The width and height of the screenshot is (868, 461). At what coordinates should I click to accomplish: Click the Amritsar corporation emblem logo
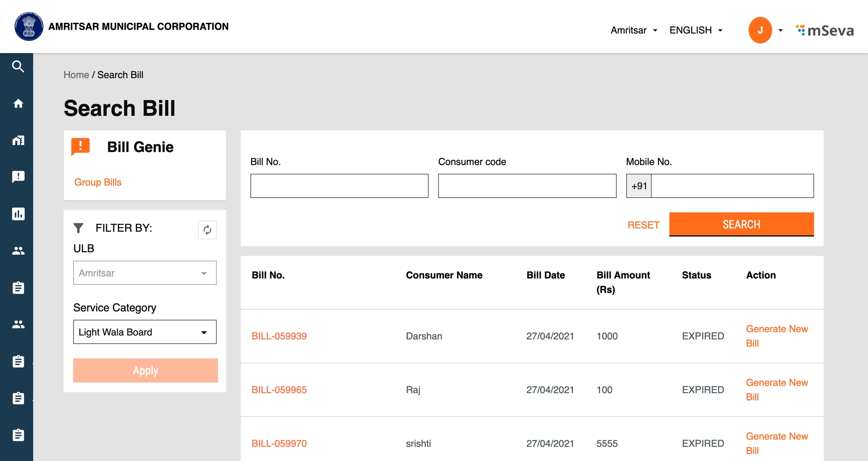tap(28, 27)
